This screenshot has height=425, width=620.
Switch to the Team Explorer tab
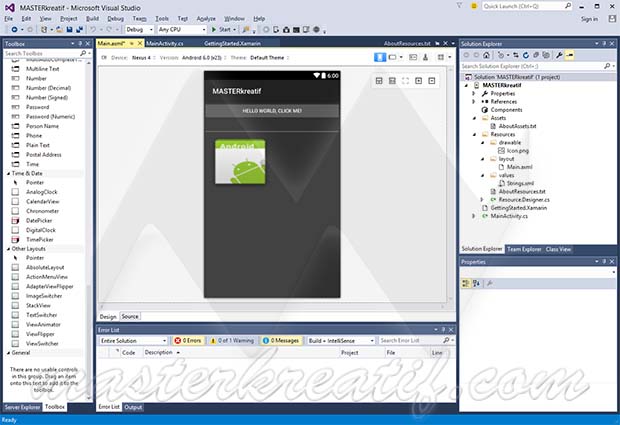pyautogui.click(x=524, y=249)
